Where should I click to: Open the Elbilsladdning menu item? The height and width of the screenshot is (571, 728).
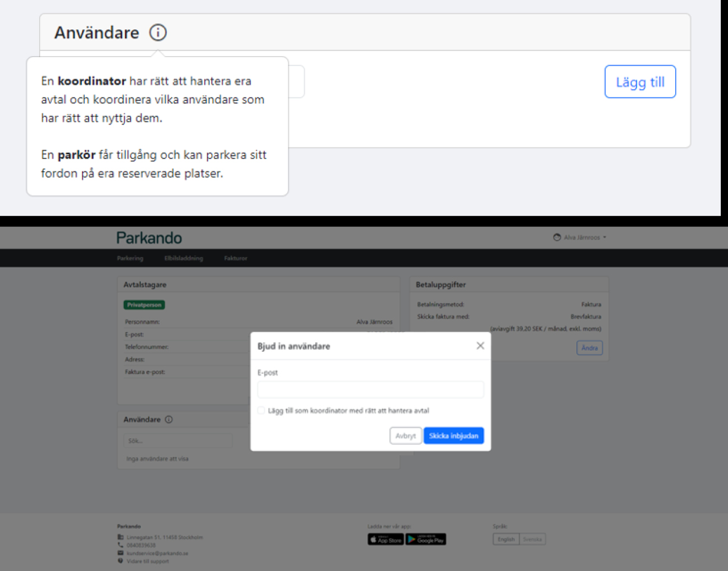184,258
